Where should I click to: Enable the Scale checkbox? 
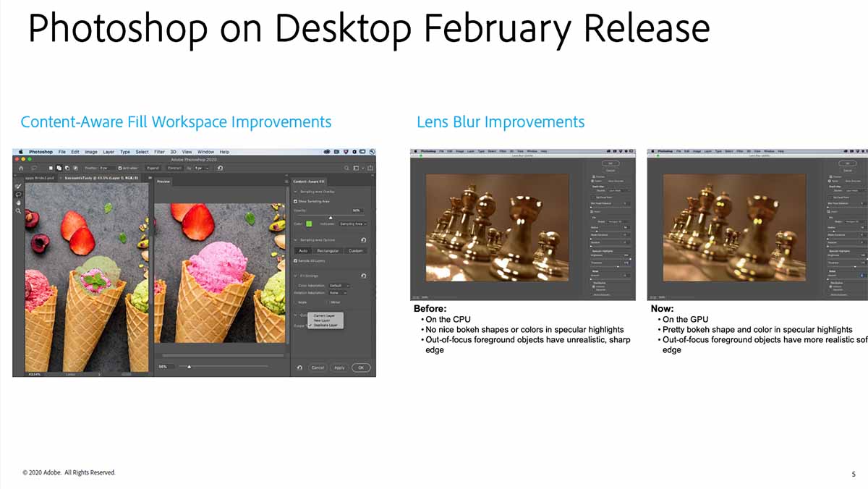[x=296, y=302]
